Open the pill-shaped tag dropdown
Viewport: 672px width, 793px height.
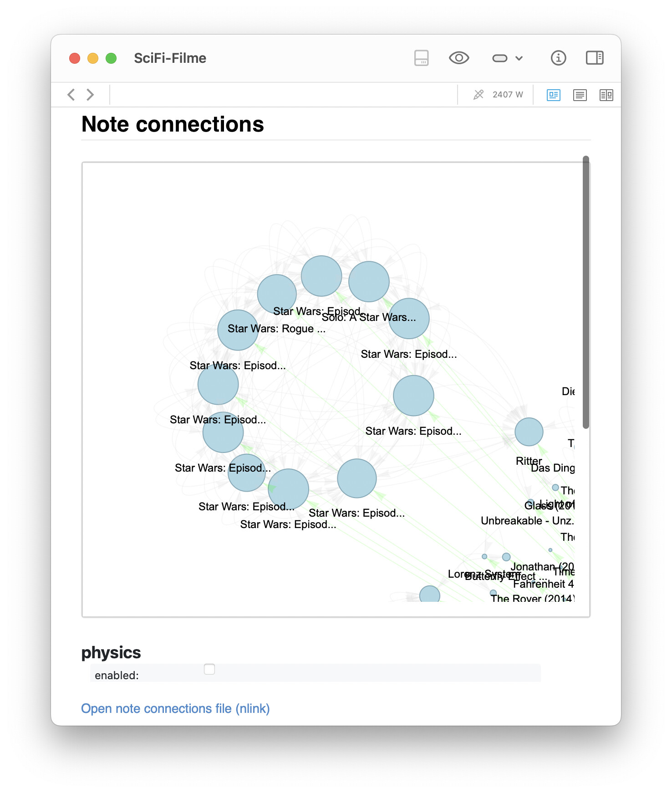(500, 58)
